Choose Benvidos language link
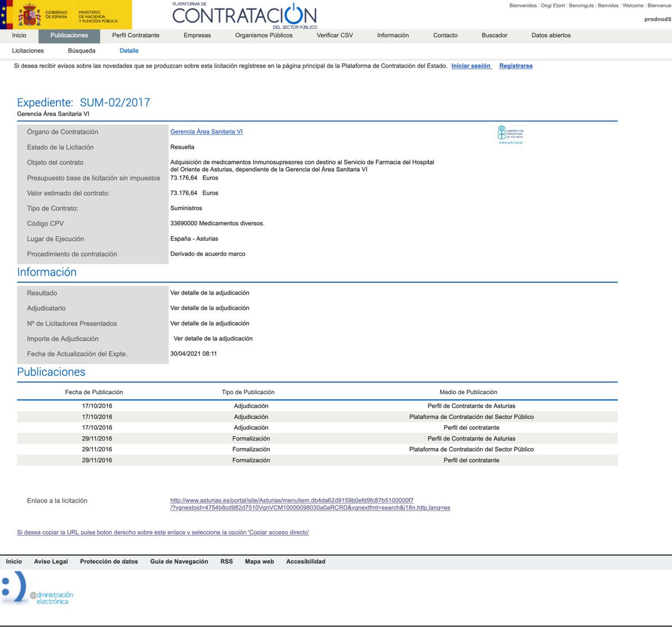672x627 pixels. [x=608, y=6]
